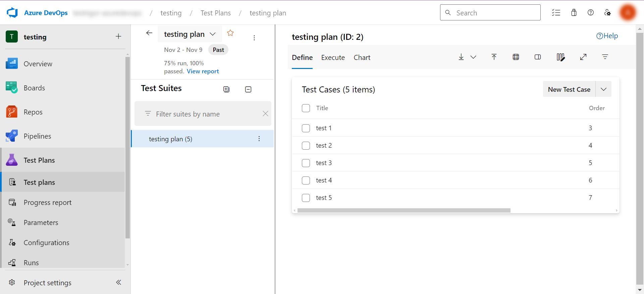Open the grid view icon in toolbar
This screenshot has height=294, width=644.
pos(516,57)
